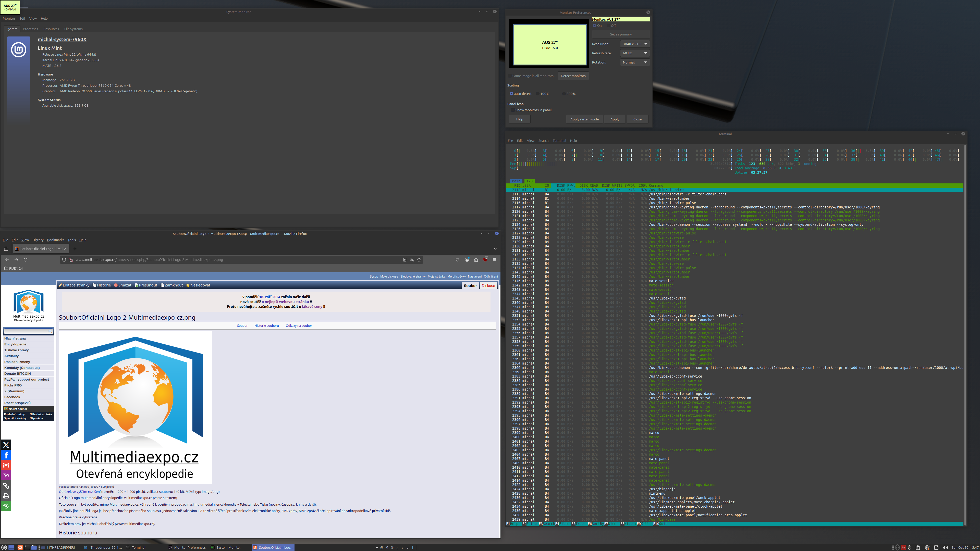Viewport: 980px width, 551px height.
Task: Toggle reader view icon in address bar
Action: point(405,260)
